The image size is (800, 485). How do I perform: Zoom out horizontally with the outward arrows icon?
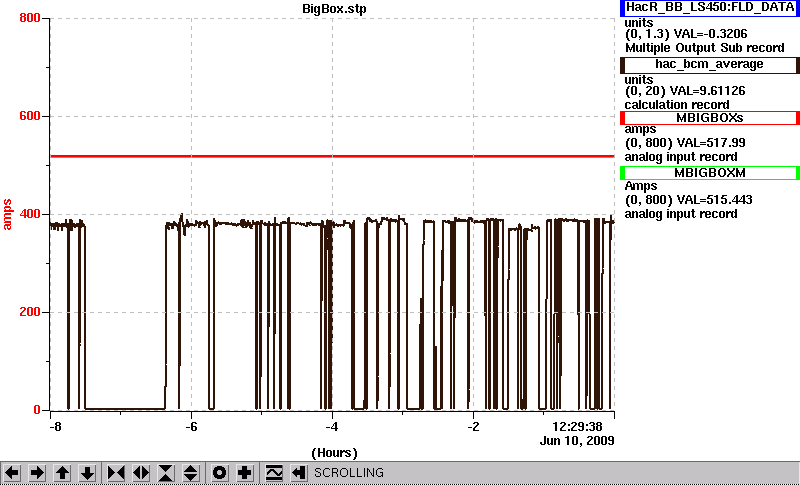click(x=141, y=473)
